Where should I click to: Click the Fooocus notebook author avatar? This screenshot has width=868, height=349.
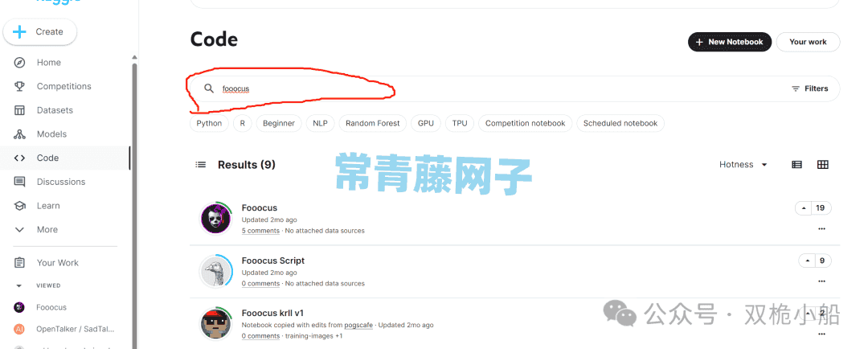point(215,218)
